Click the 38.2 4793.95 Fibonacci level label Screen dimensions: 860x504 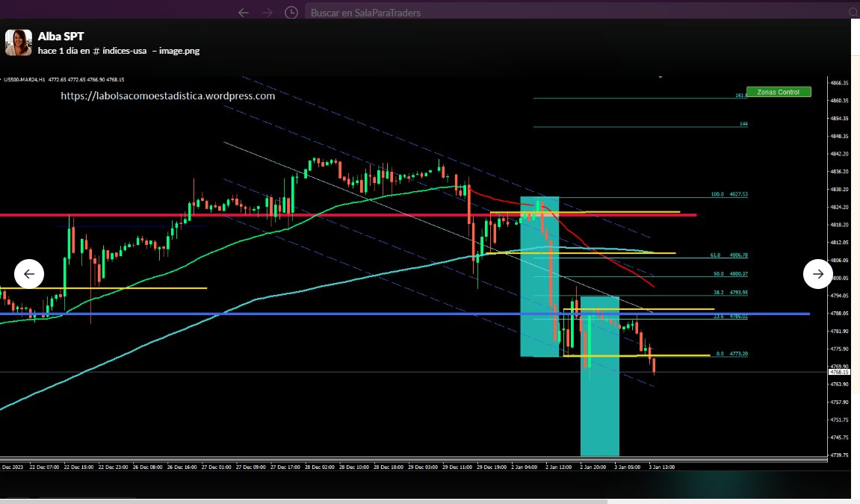pyautogui.click(x=731, y=293)
